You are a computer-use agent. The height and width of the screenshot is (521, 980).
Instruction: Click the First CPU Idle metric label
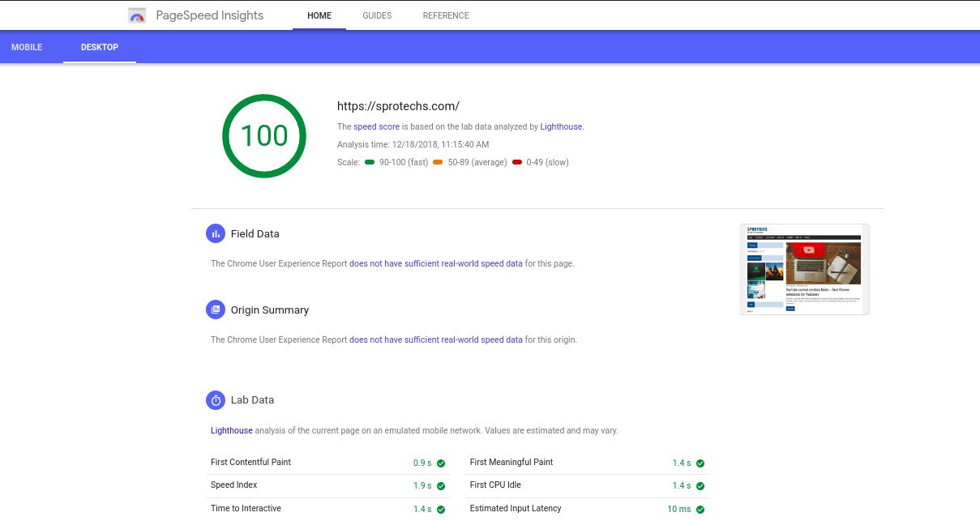click(x=495, y=485)
